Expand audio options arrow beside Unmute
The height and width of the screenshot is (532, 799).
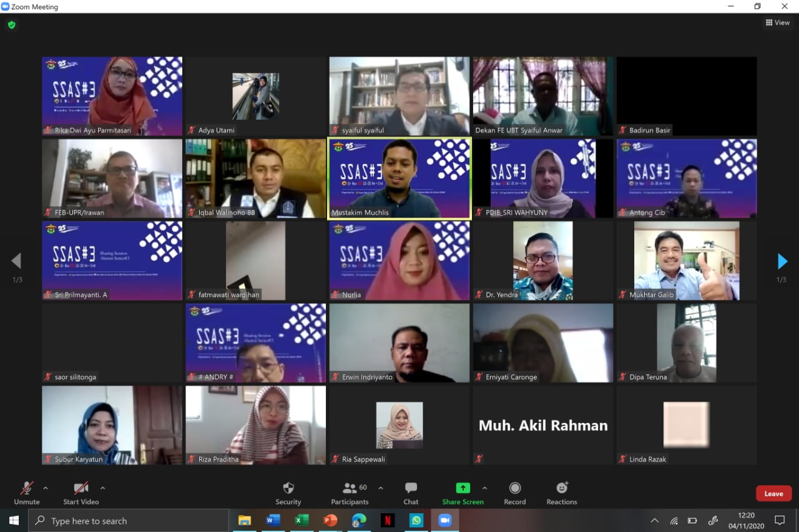(x=45, y=488)
